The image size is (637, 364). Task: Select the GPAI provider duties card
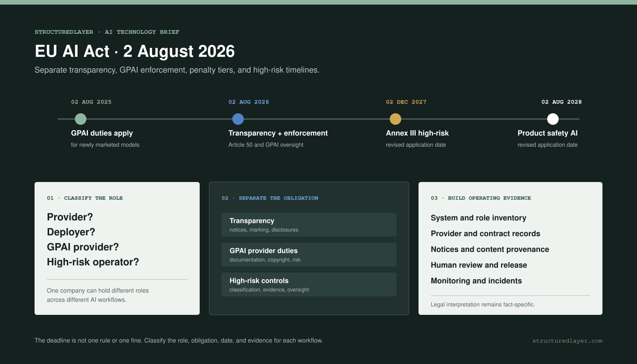coord(309,255)
